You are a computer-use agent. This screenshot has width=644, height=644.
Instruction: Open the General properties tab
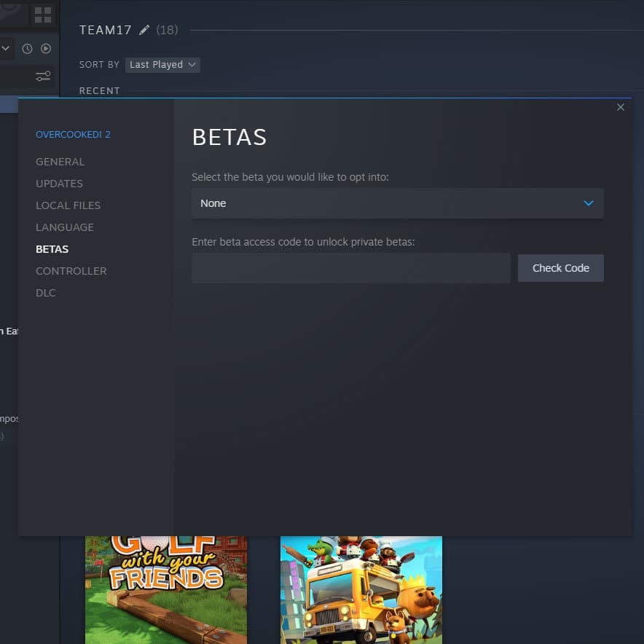pyautogui.click(x=60, y=162)
